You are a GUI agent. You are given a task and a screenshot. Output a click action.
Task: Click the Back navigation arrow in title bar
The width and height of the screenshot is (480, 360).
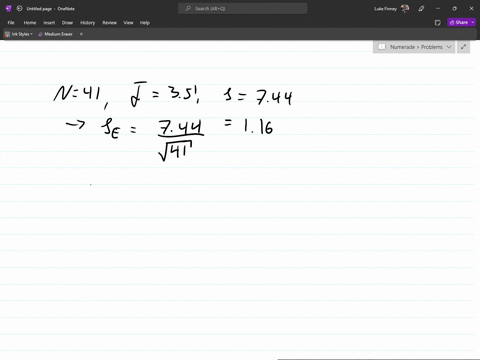(x=19, y=9)
